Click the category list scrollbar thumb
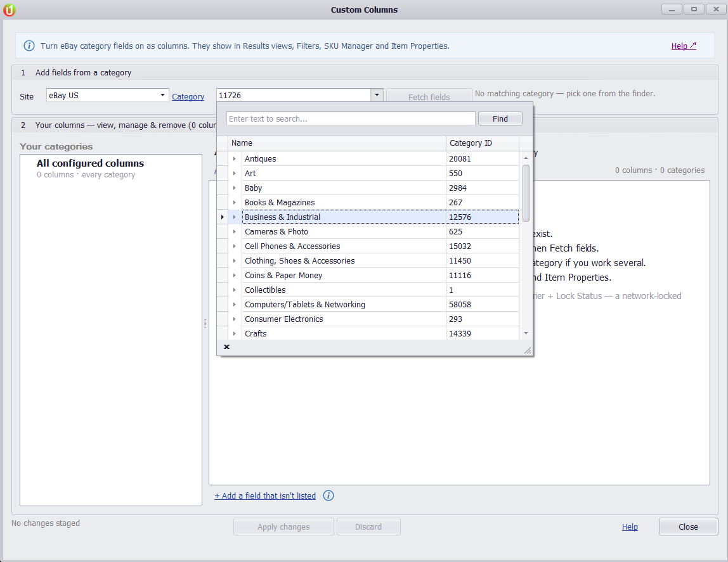Viewport: 728px width, 562px height. [526, 193]
